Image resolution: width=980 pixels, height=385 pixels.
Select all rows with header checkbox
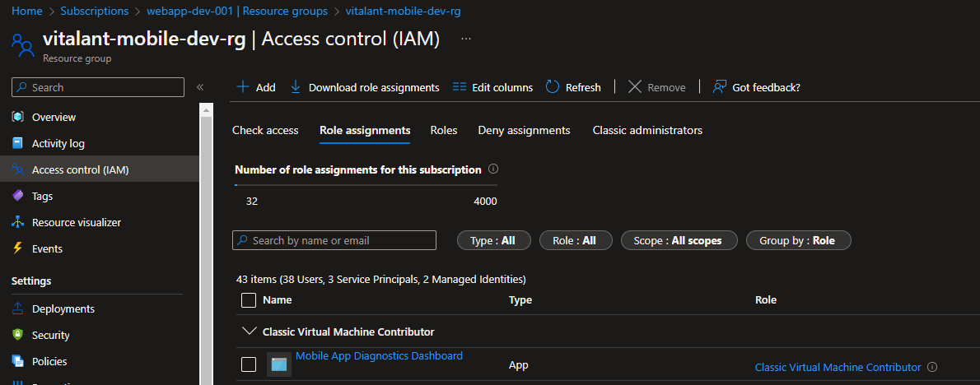pyautogui.click(x=248, y=300)
